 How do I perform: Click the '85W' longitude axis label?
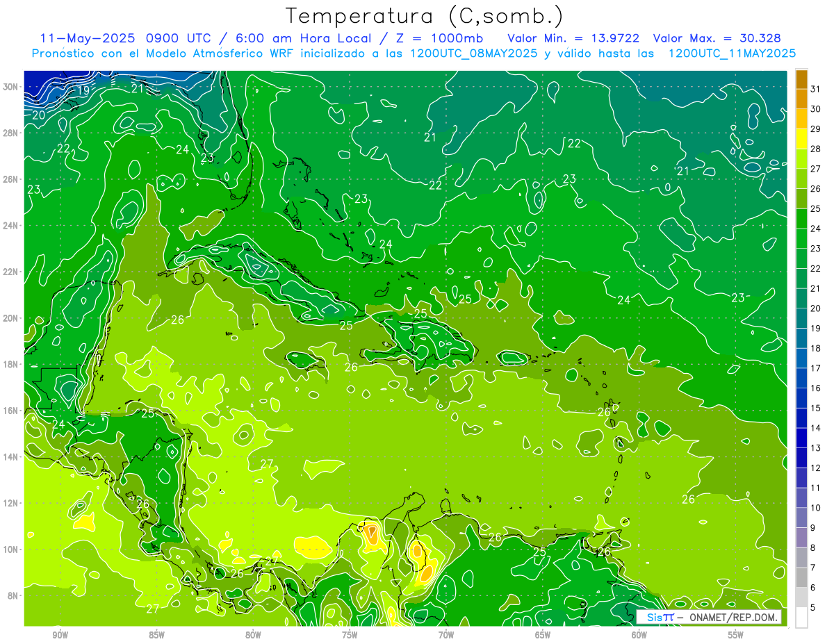[156, 635]
